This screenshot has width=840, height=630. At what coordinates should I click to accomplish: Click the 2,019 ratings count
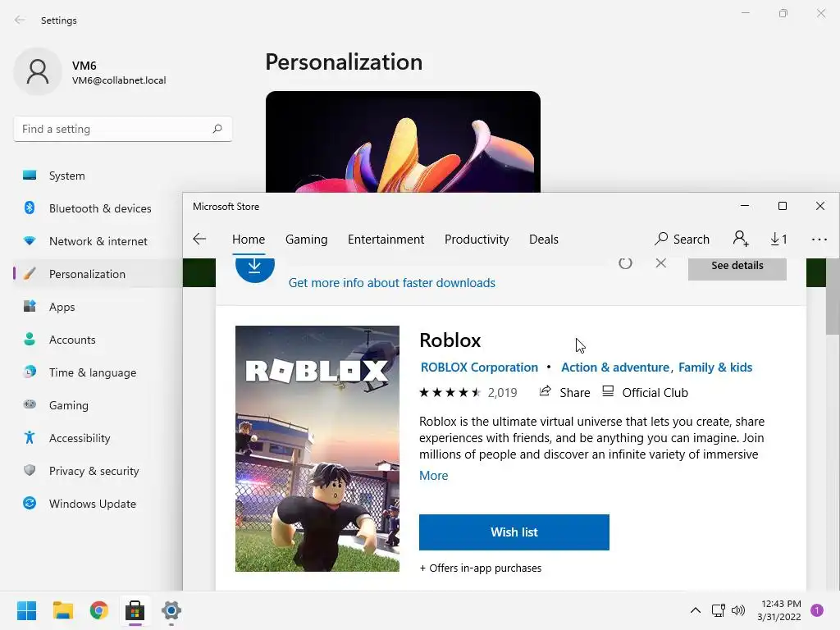(502, 393)
